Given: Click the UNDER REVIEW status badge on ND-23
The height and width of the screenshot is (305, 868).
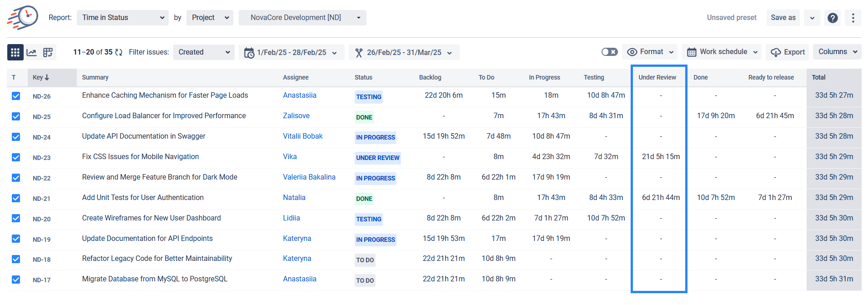Looking at the screenshot, I should coord(378,158).
